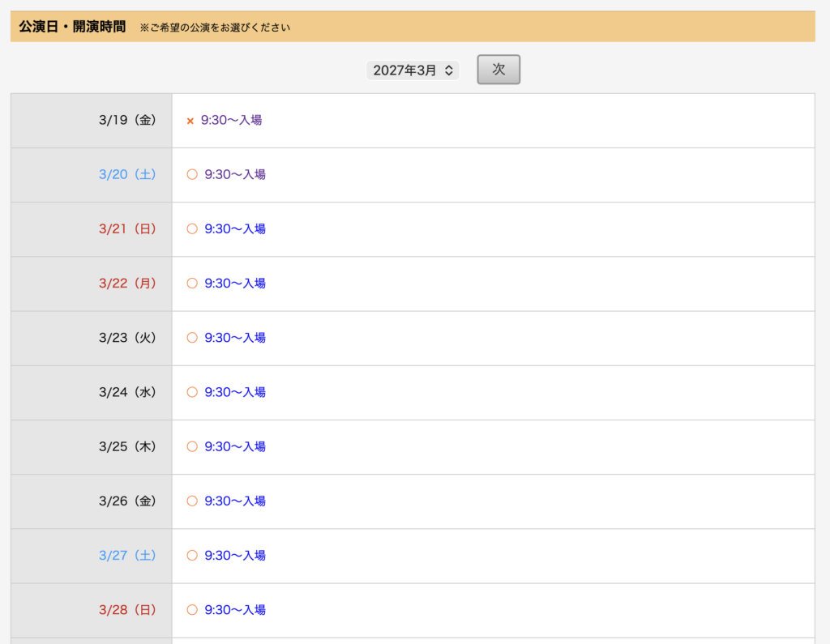Click the 3/23 (火) date cell
The height and width of the screenshot is (644, 830).
92,339
